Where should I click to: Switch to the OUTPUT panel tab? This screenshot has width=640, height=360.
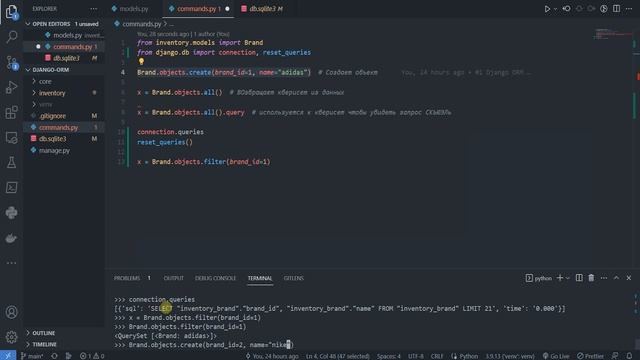tap(173, 278)
